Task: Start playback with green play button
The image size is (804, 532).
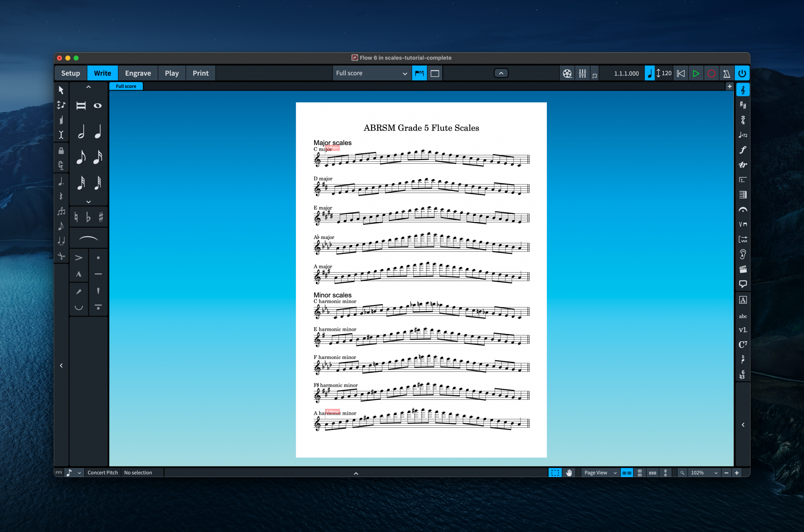Action: tap(696, 73)
